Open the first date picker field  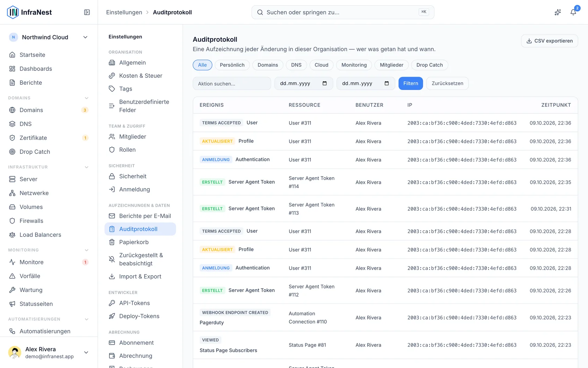pos(303,83)
